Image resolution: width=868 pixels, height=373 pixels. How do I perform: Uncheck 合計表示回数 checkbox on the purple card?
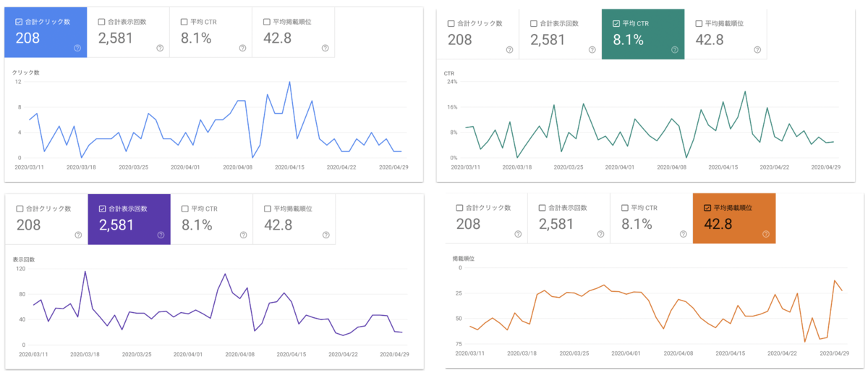(102, 208)
